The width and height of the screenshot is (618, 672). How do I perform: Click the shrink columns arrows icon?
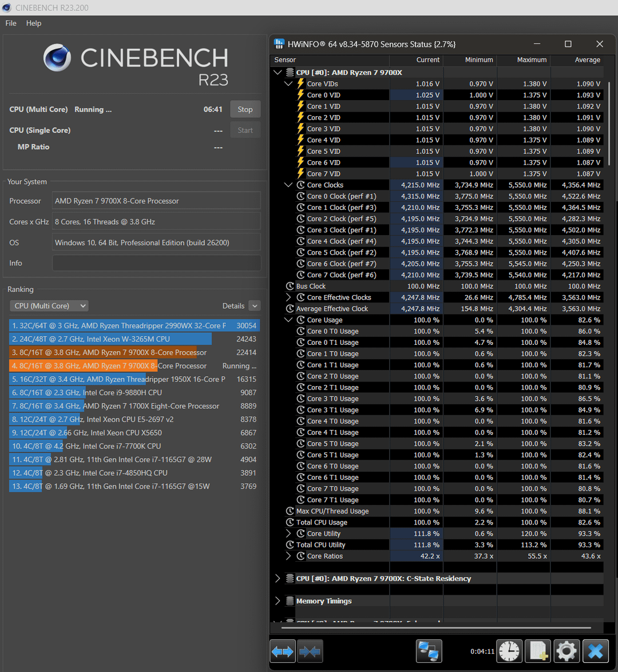[x=310, y=651]
